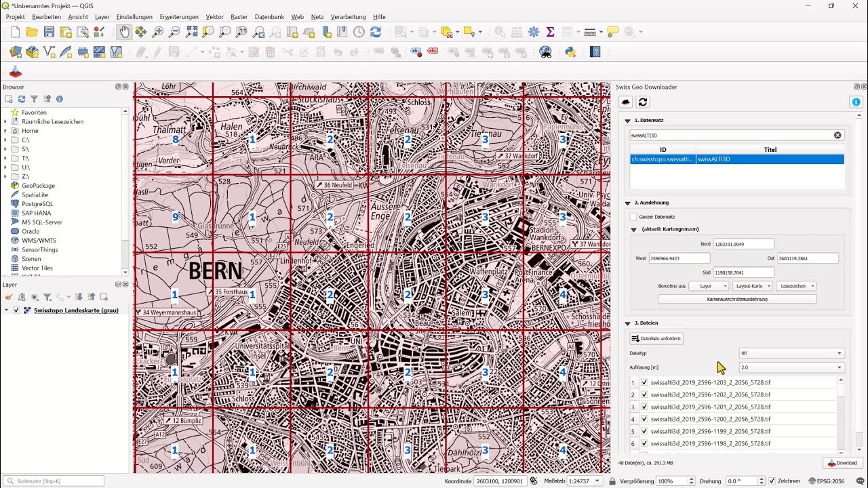Open the Auflösung 2.0 dropdown

coord(791,367)
